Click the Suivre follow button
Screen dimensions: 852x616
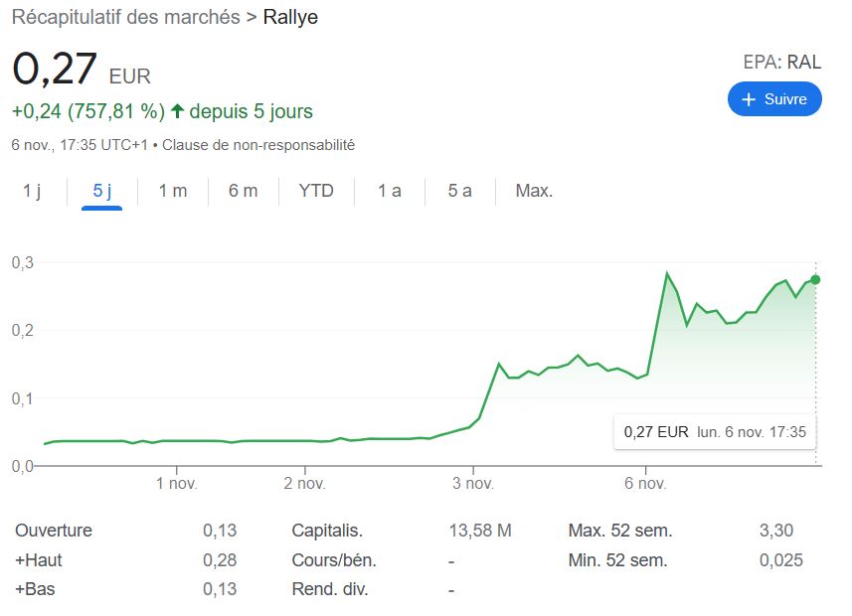click(774, 99)
